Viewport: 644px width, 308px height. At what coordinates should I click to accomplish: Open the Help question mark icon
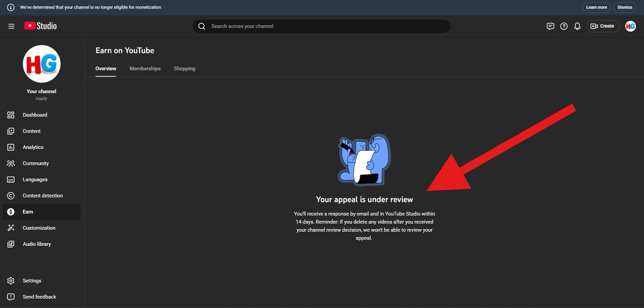(x=564, y=26)
